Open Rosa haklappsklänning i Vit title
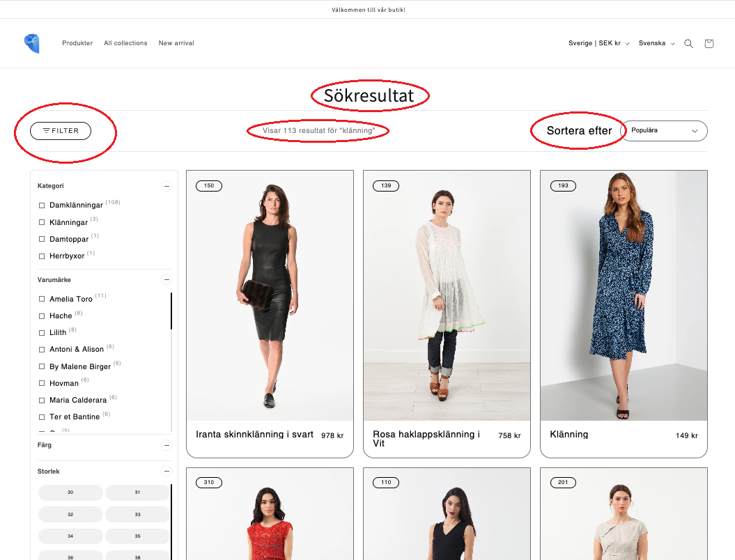This screenshot has width=735, height=560. (426, 439)
